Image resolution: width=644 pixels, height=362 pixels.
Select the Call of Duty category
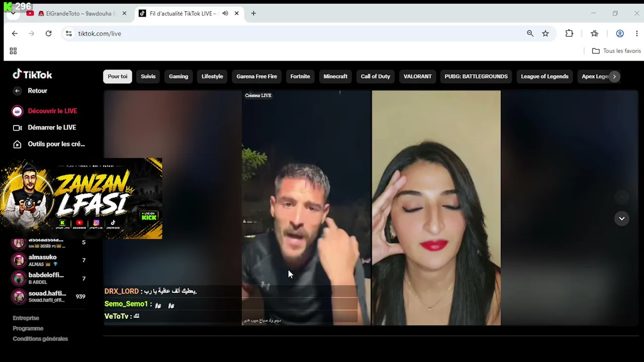tap(375, 76)
